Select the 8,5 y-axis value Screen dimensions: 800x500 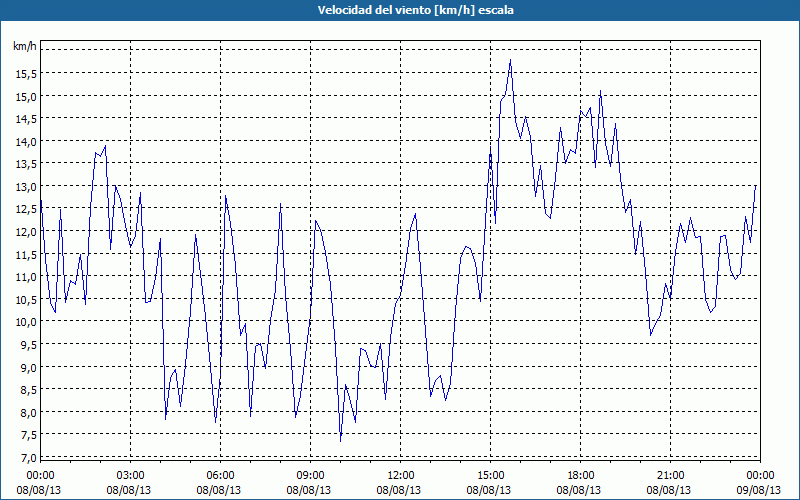tap(28, 390)
